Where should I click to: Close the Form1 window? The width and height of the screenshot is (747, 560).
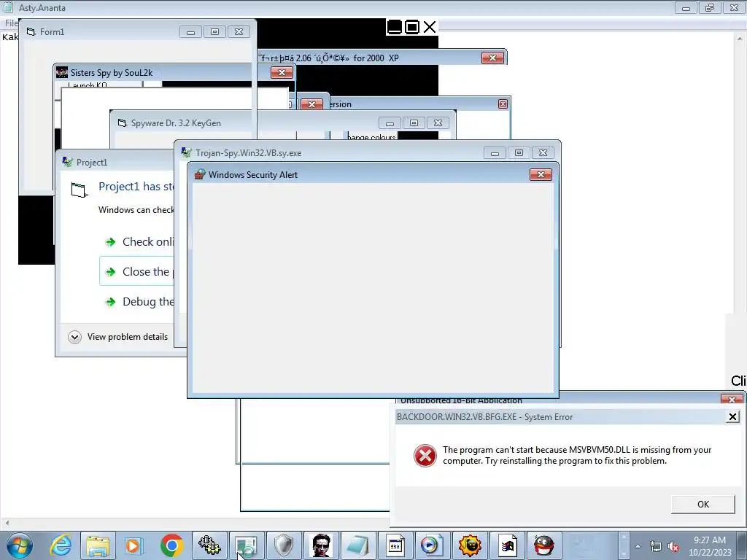tap(239, 32)
